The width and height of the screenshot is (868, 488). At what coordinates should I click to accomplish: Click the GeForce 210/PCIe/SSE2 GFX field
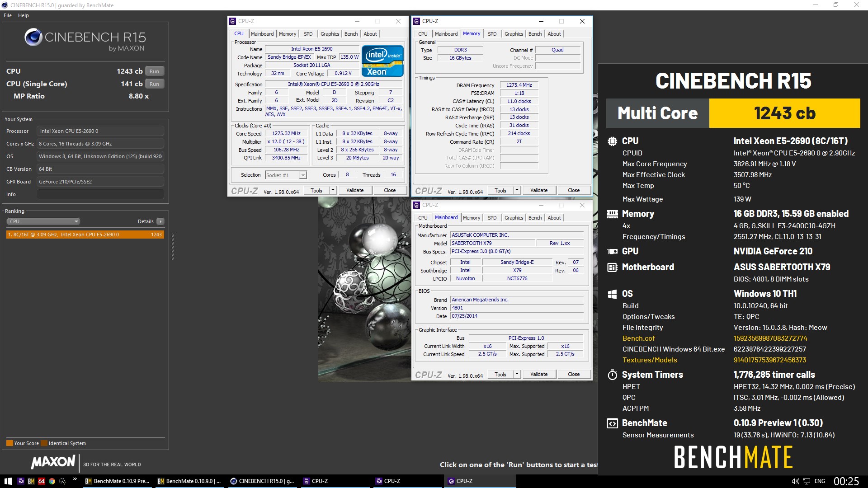pyautogui.click(x=100, y=182)
